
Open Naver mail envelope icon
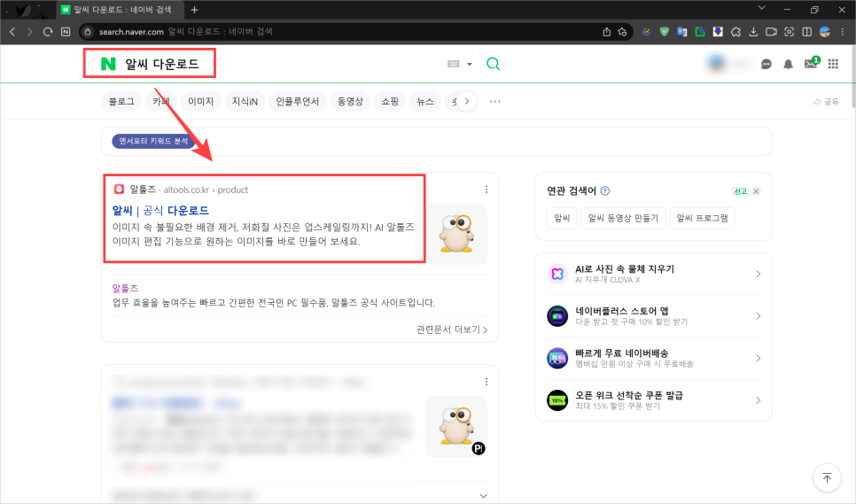point(810,64)
